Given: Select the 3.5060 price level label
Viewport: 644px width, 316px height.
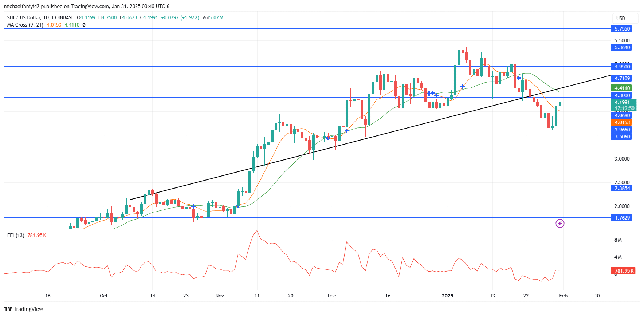Looking at the screenshot, I should point(622,137).
